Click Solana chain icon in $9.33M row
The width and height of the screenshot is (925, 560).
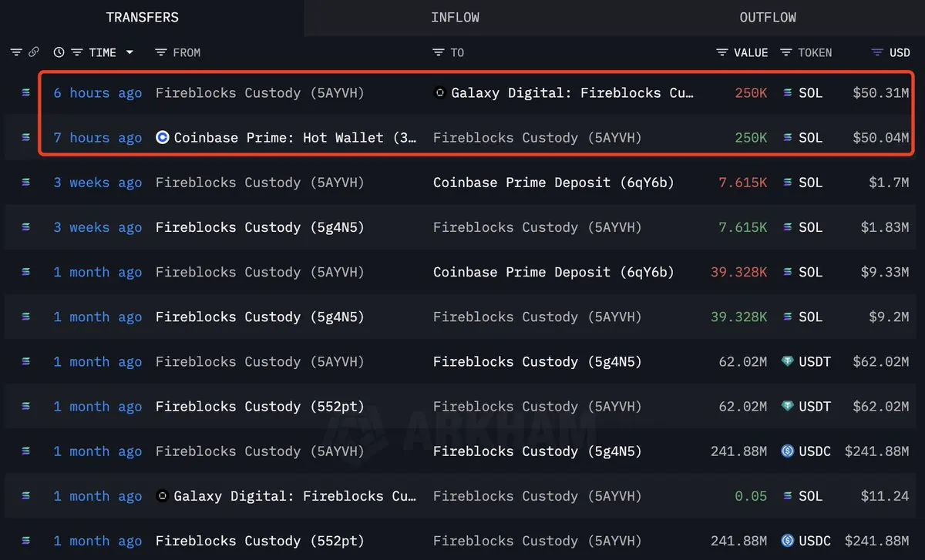click(25, 272)
